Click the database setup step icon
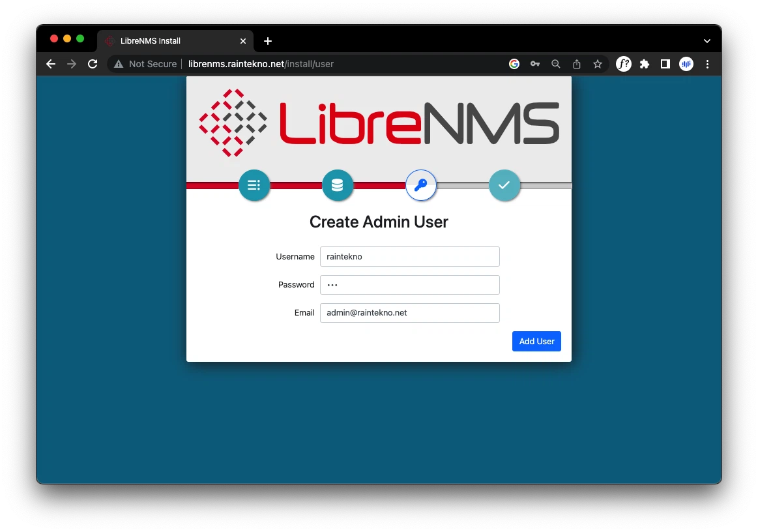This screenshot has width=758, height=532. coord(338,185)
